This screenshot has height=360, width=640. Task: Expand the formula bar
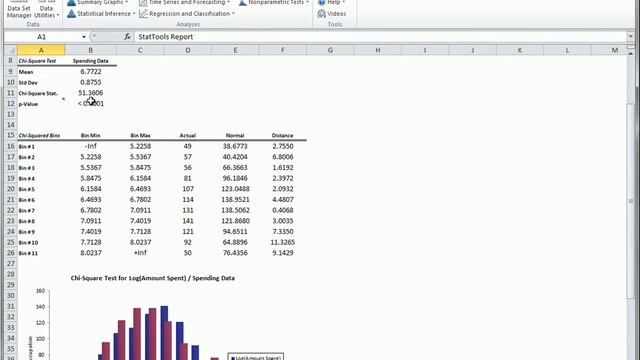[x=631, y=37]
